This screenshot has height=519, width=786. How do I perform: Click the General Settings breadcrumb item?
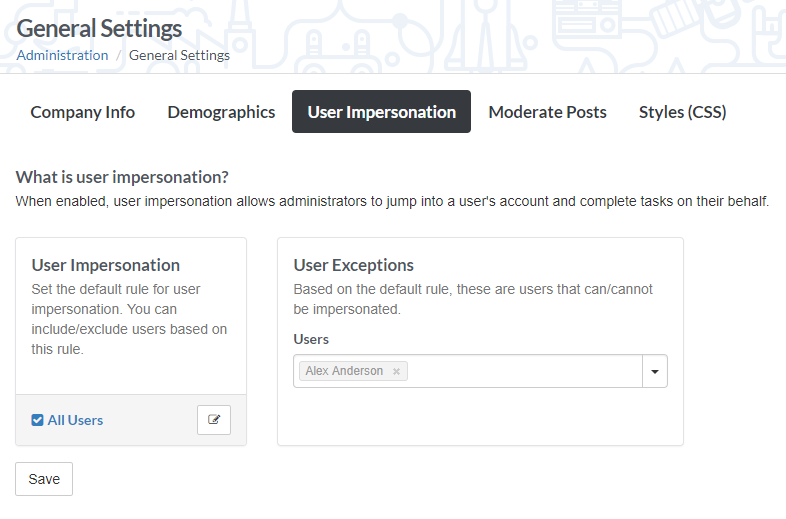[x=179, y=55]
